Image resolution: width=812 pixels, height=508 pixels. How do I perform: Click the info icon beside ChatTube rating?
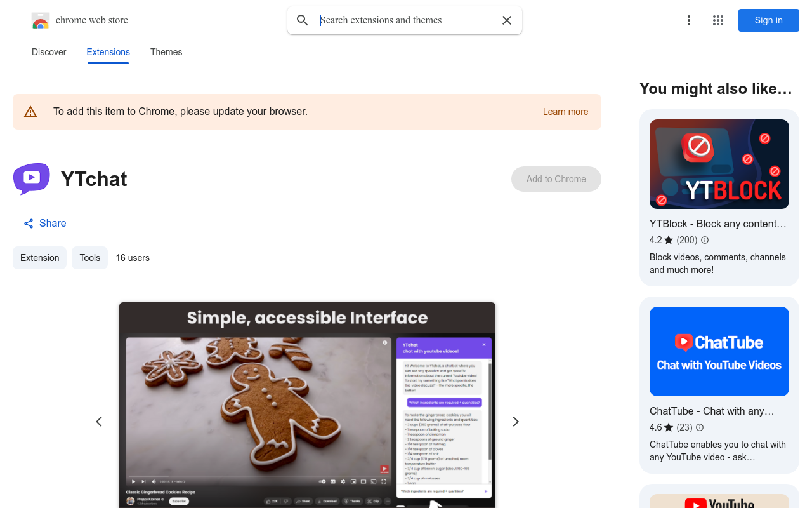tap(700, 427)
